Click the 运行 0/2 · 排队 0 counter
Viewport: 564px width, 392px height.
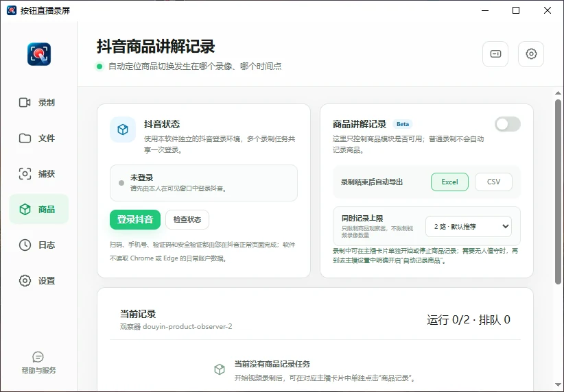469,320
